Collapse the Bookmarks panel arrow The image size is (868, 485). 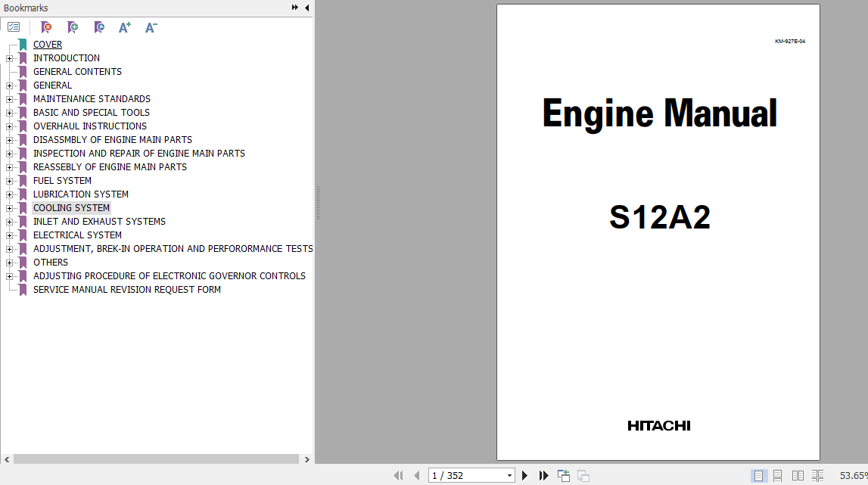pyautogui.click(x=306, y=8)
